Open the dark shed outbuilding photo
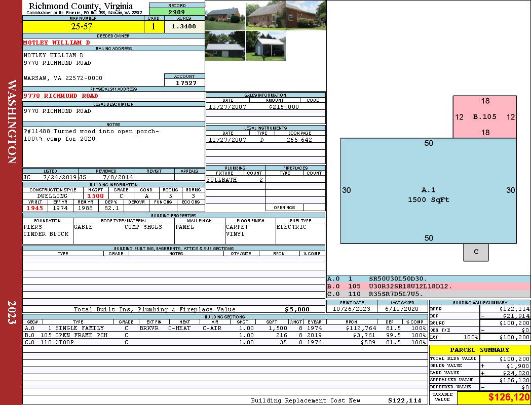 225,46
